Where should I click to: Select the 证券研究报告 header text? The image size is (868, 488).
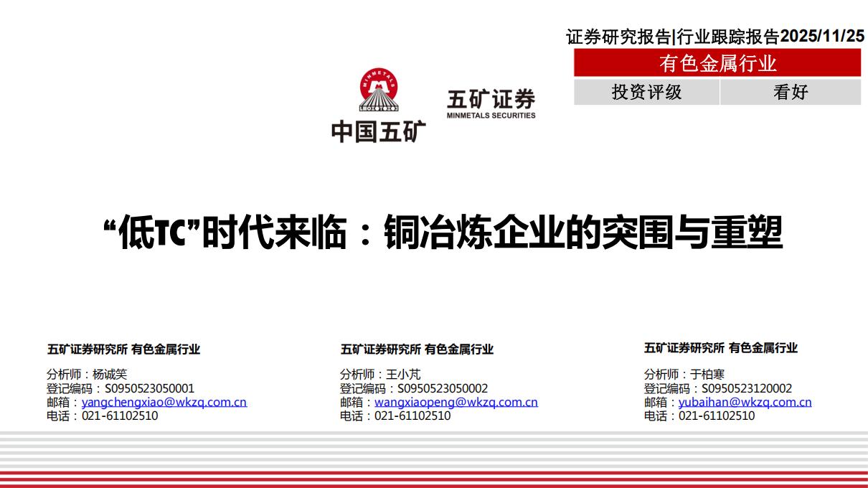point(618,37)
